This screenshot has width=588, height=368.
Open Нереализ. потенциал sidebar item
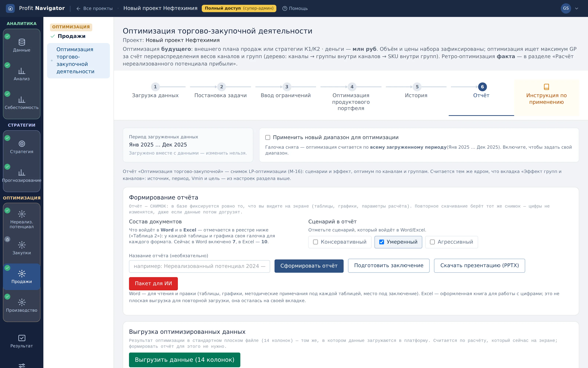click(22, 219)
